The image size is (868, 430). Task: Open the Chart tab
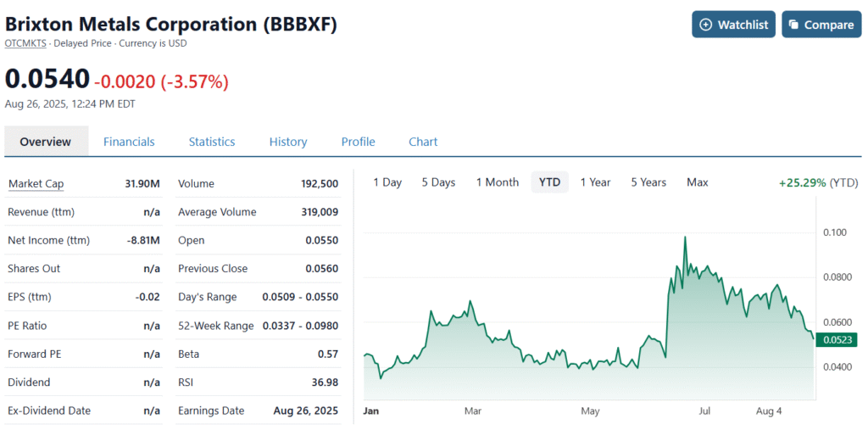423,142
